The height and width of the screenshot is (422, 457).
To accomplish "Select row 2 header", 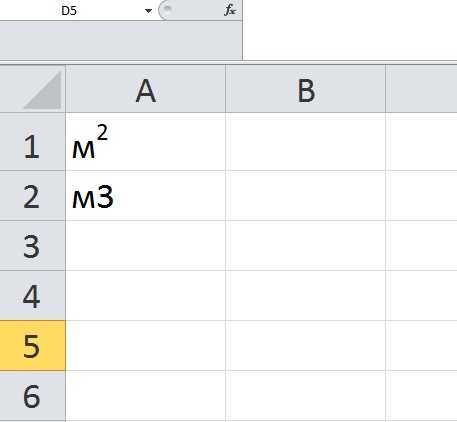I will pyautogui.click(x=32, y=196).
